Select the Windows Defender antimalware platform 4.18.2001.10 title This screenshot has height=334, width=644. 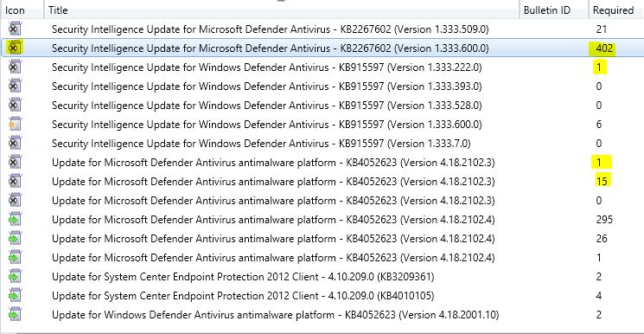[x=275, y=315]
